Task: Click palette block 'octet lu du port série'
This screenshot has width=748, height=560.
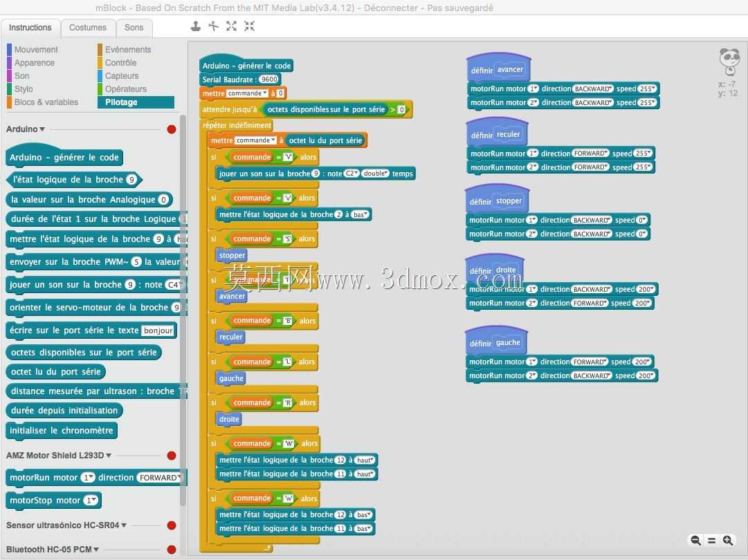Action: (56, 372)
